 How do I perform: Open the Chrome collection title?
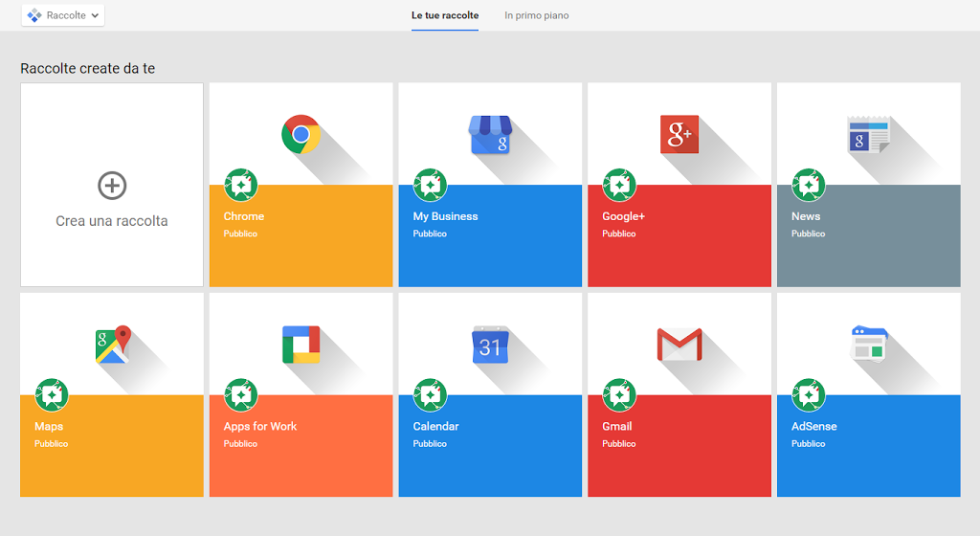click(x=244, y=216)
